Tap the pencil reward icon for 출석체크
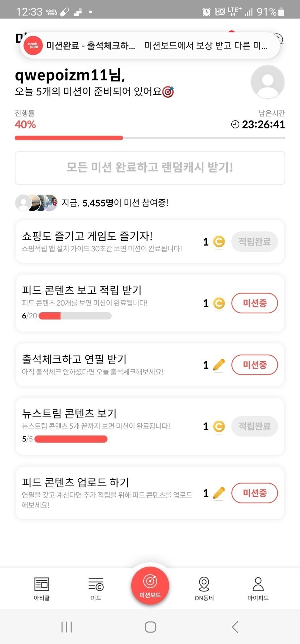Image resolution: width=300 pixels, height=644 pixels. point(219,365)
